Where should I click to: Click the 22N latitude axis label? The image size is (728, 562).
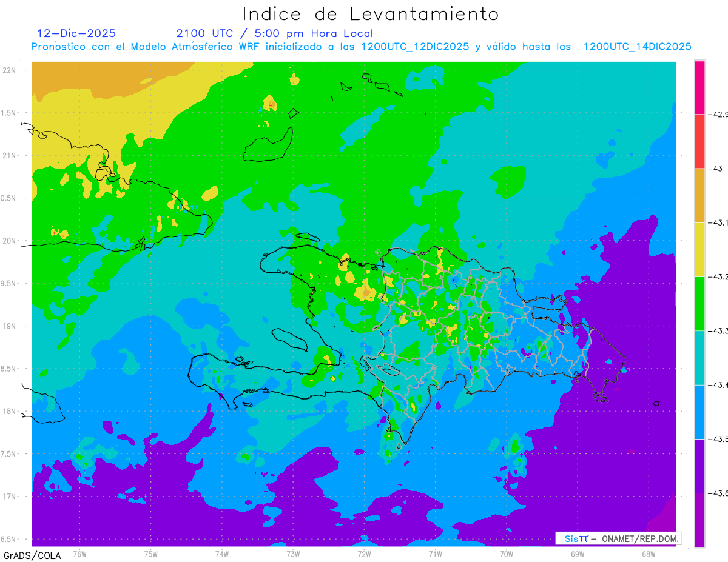(10, 70)
